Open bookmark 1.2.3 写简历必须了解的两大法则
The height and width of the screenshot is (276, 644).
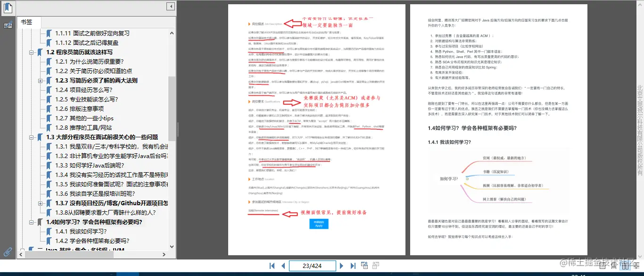click(x=96, y=81)
